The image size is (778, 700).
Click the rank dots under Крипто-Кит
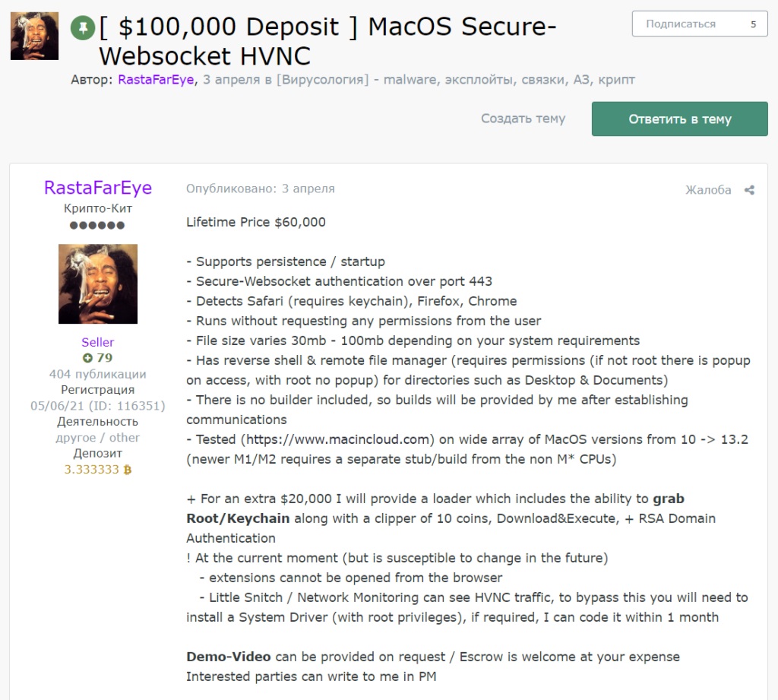pyautogui.click(x=97, y=226)
